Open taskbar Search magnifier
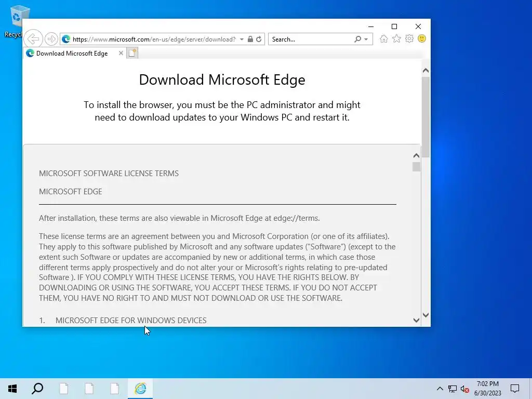532x399 pixels. (x=37, y=389)
